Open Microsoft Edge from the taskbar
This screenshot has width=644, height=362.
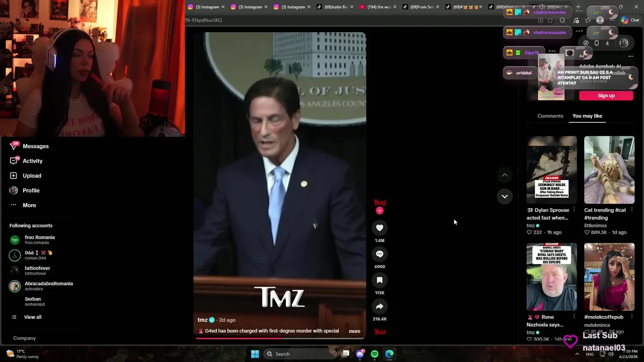pos(389,354)
